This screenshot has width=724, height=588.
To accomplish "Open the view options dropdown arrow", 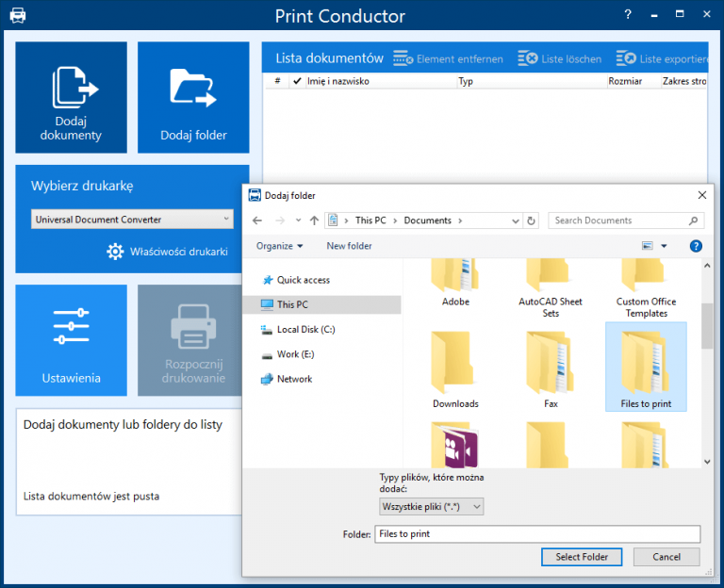I will pyautogui.click(x=664, y=246).
